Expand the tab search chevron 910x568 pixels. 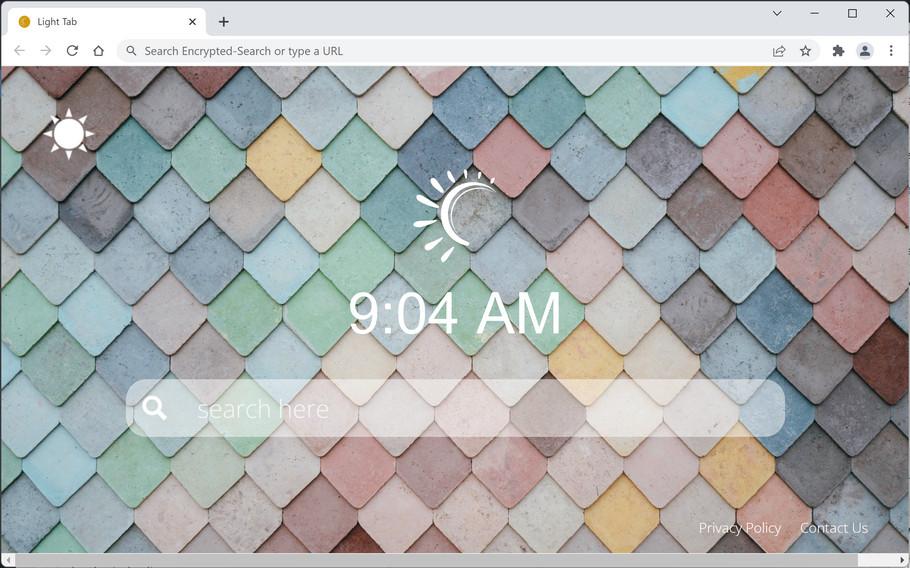coord(777,13)
